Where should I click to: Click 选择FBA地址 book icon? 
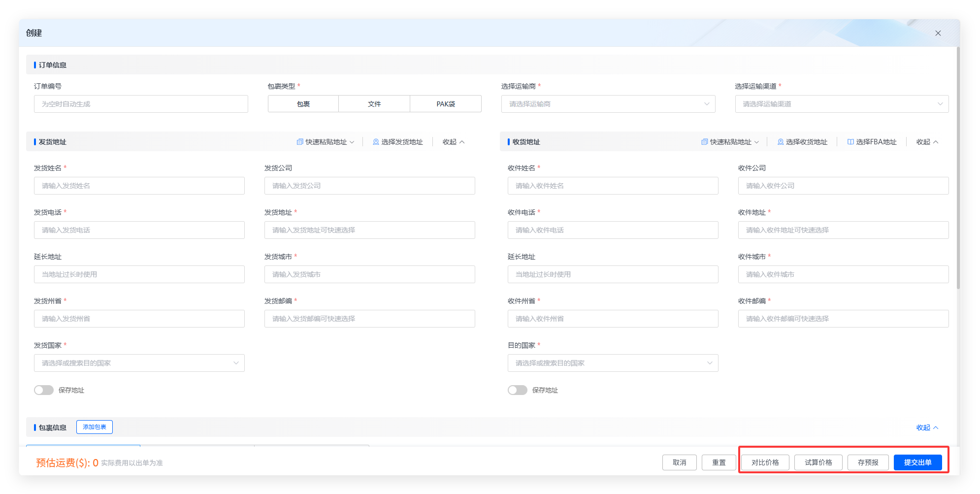[x=850, y=142]
